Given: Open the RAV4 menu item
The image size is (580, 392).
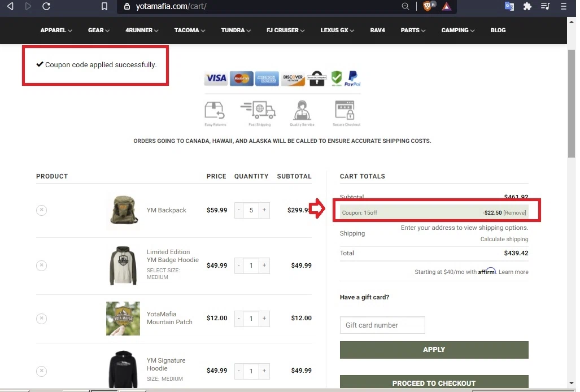Looking at the screenshot, I should pyautogui.click(x=377, y=31).
